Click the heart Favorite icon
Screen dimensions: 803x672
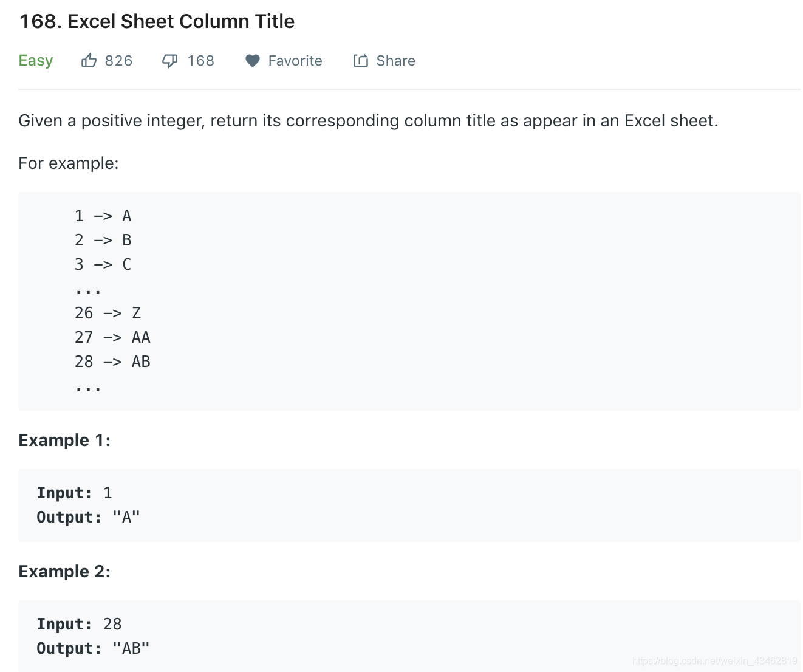point(252,61)
